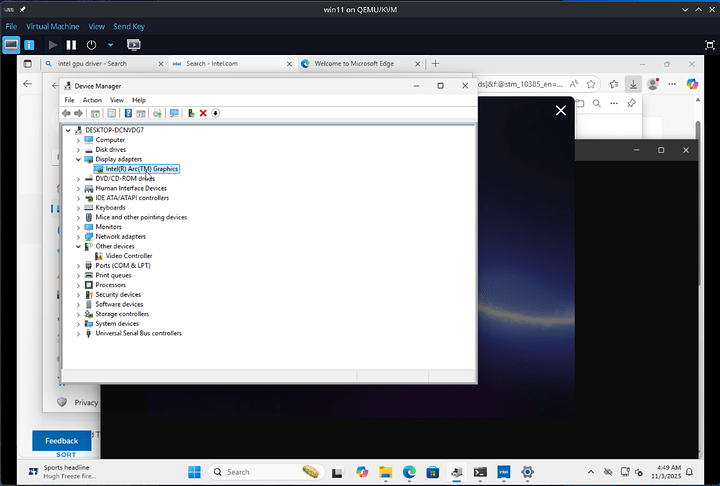This screenshot has height=486, width=720.
Task: Expand the Processors category
Action: [78, 285]
